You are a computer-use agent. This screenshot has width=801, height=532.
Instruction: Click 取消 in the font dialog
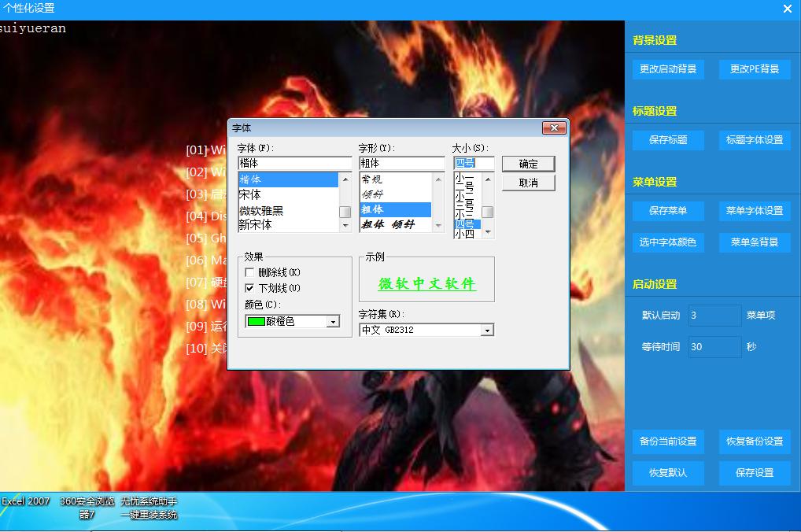pos(528,183)
